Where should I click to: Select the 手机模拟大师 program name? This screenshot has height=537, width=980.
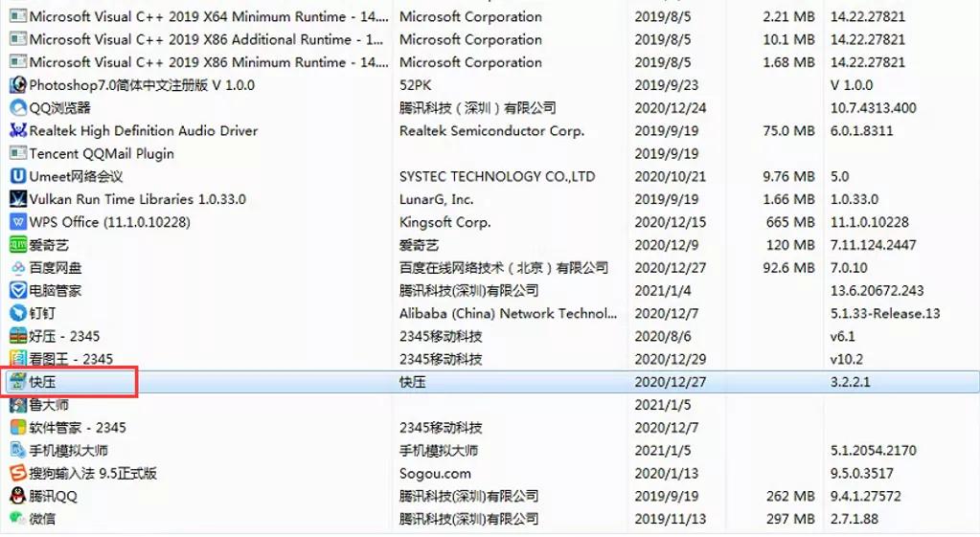coord(69,450)
